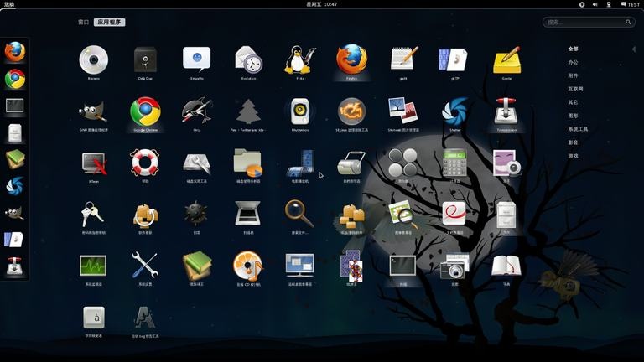This screenshot has height=362, width=644.
Task: Switch to the 窗口 (Windows) tab
Action: pos(83,23)
